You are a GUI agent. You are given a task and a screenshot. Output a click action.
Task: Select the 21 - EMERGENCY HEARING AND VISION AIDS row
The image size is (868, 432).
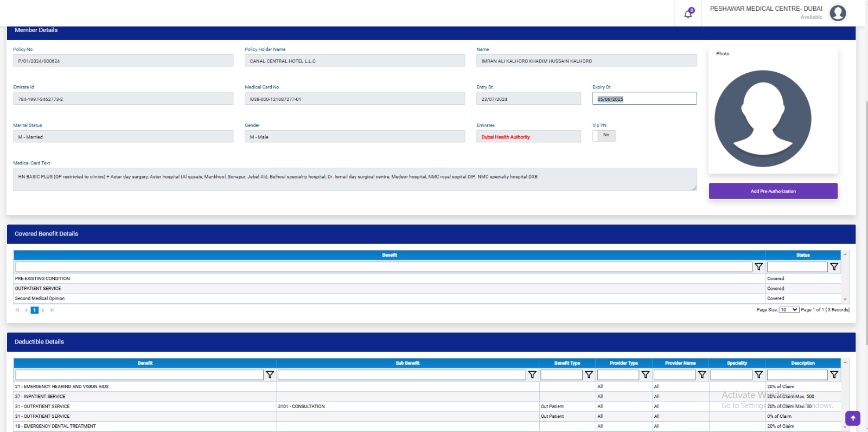point(427,386)
